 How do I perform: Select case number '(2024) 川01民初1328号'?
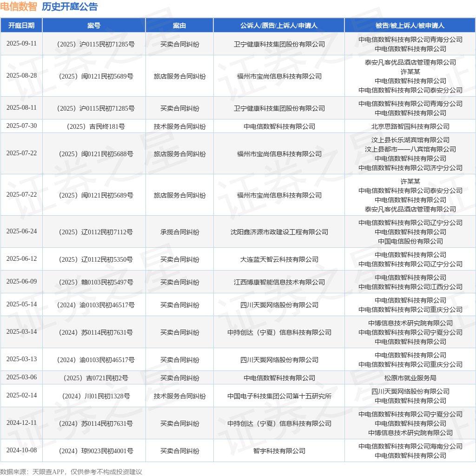(x=96, y=396)
